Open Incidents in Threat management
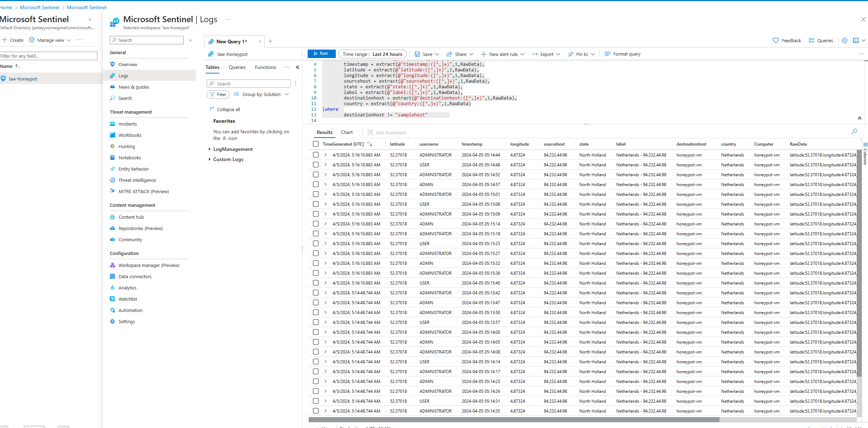The image size is (868, 428). pyautogui.click(x=127, y=124)
